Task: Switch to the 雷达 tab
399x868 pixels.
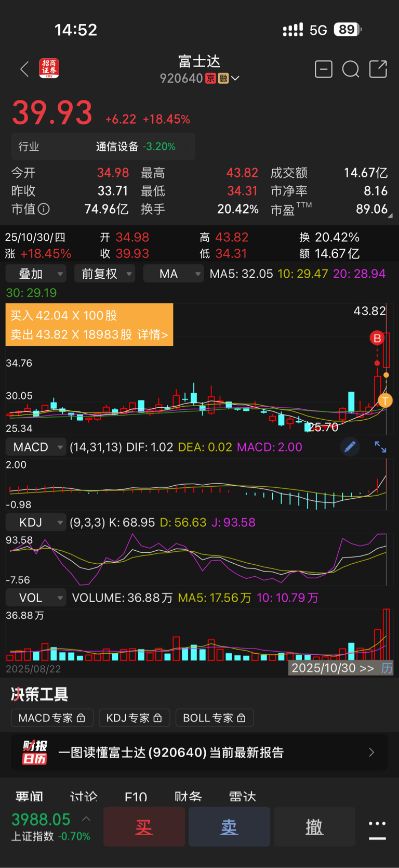Action: (x=243, y=797)
